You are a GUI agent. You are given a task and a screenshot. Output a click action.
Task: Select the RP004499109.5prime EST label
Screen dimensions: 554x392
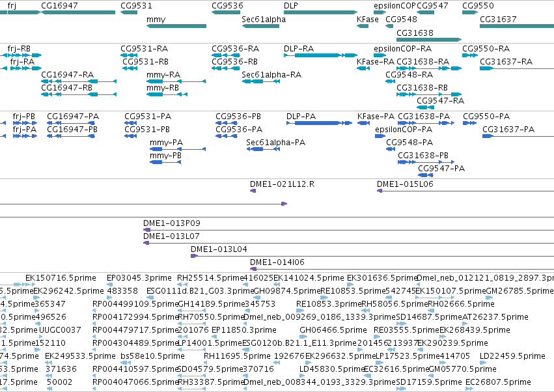(x=135, y=304)
